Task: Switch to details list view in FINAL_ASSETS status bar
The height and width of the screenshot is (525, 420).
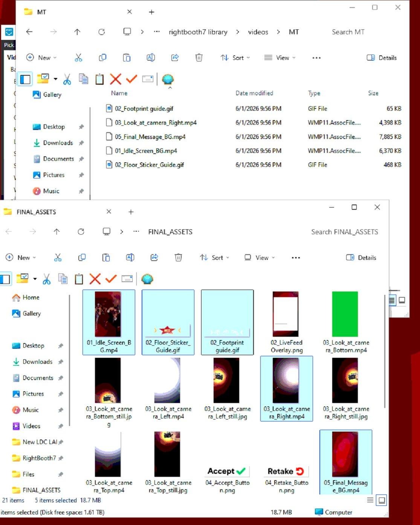Action: pos(370,500)
